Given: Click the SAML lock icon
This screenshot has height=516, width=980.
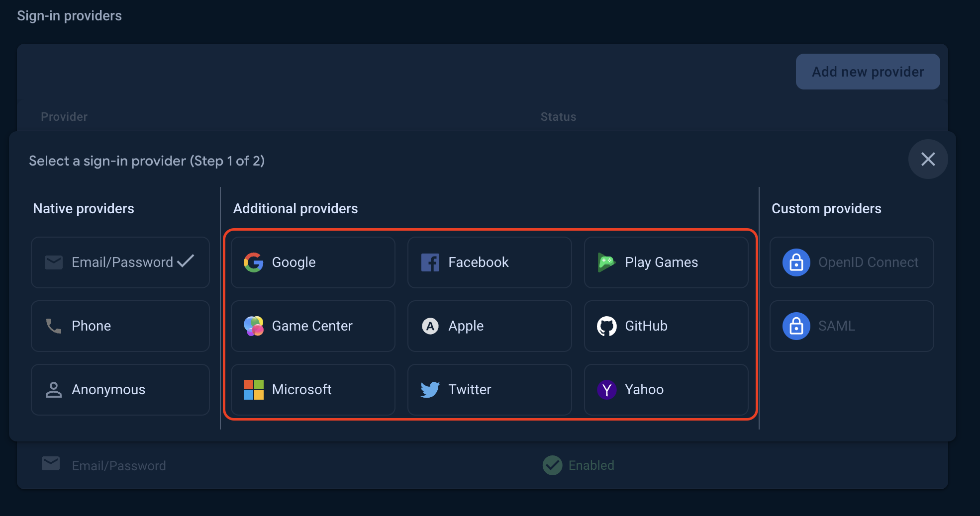Looking at the screenshot, I should click(x=796, y=326).
